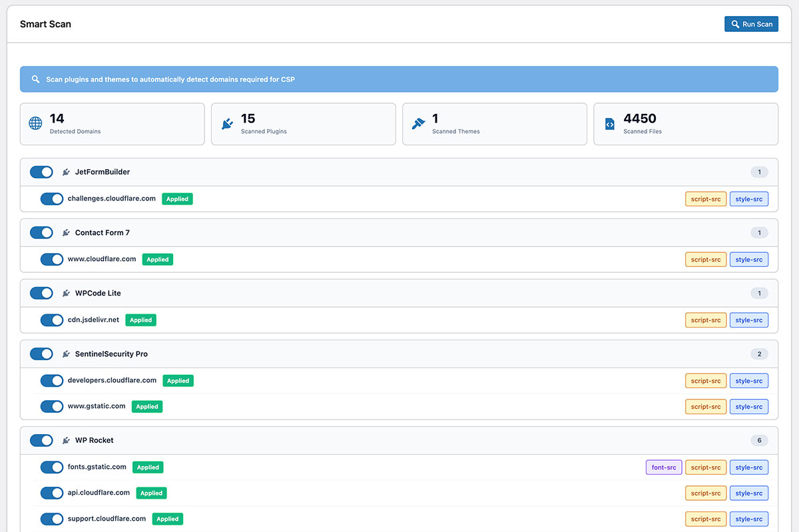Viewport: 799px width, 532px height.
Task: Click the WPCode Lite header title
Action: (98, 293)
